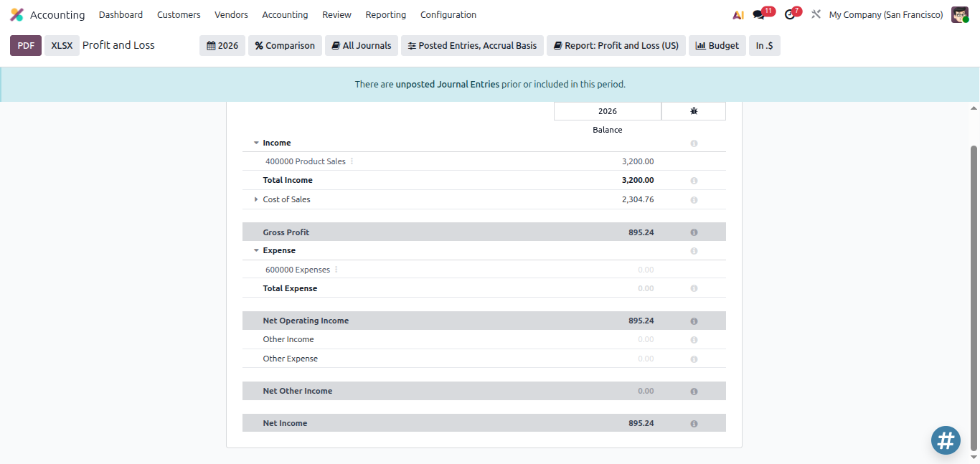Click the info icon on Gross Profit row
This screenshot has height=464, width=980.
pyautogui.click(x=694, y=232)
